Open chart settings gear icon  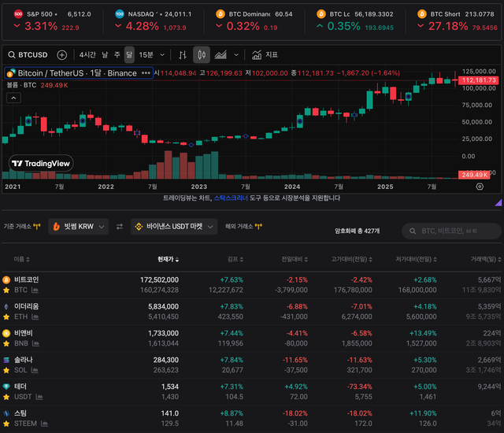[480, 187]
